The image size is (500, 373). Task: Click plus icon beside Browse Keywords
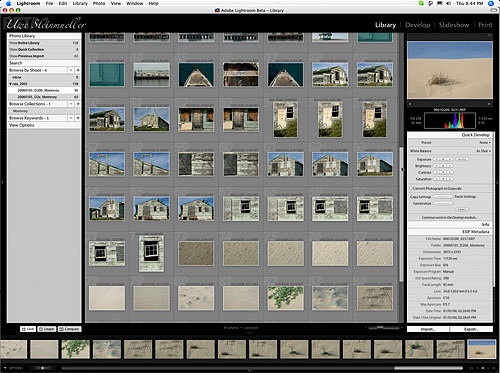(78, 118)
